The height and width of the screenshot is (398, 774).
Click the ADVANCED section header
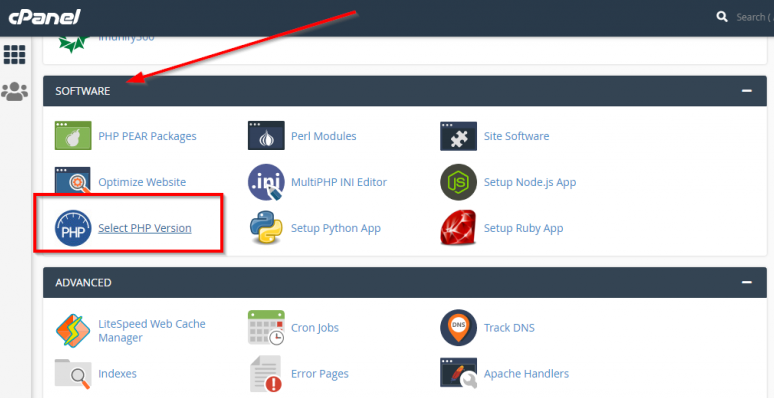pyautogui.click(x=405, y=282)
